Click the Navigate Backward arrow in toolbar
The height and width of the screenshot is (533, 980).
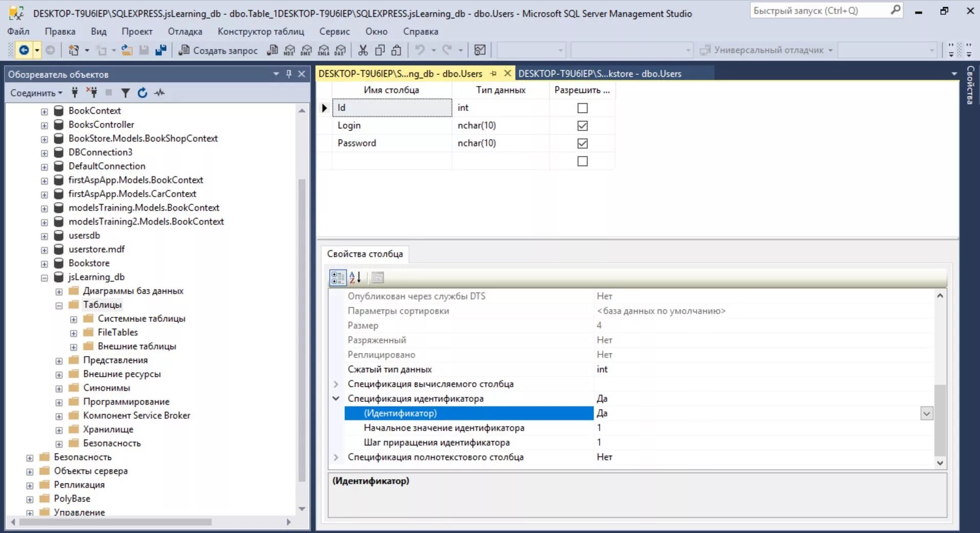(24, 50)
